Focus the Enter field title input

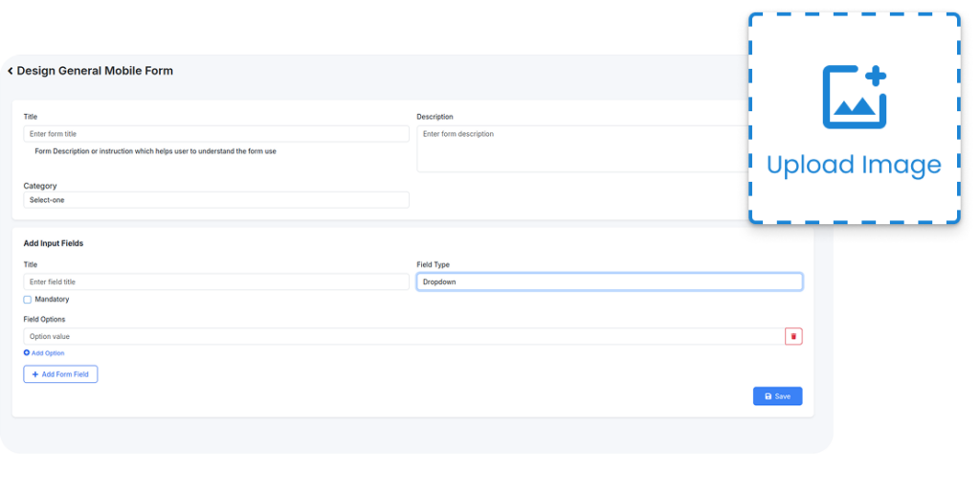pos(215,282)
